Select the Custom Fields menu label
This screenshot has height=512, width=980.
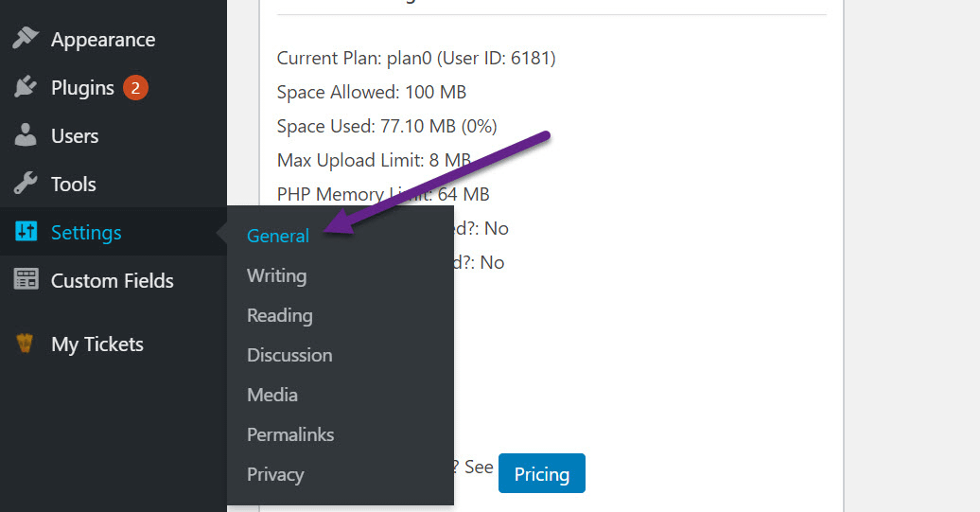pyautogui.click(x=112, y=281)
